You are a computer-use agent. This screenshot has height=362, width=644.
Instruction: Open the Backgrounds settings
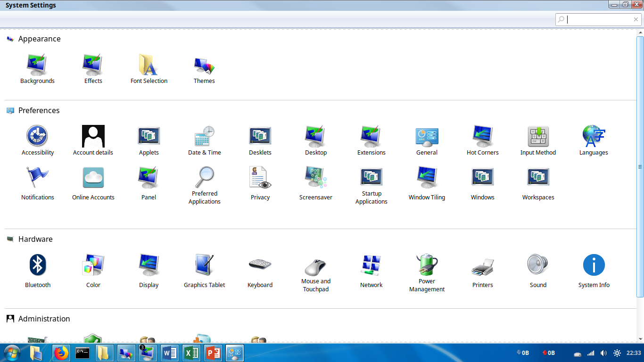tap(37, 69)
